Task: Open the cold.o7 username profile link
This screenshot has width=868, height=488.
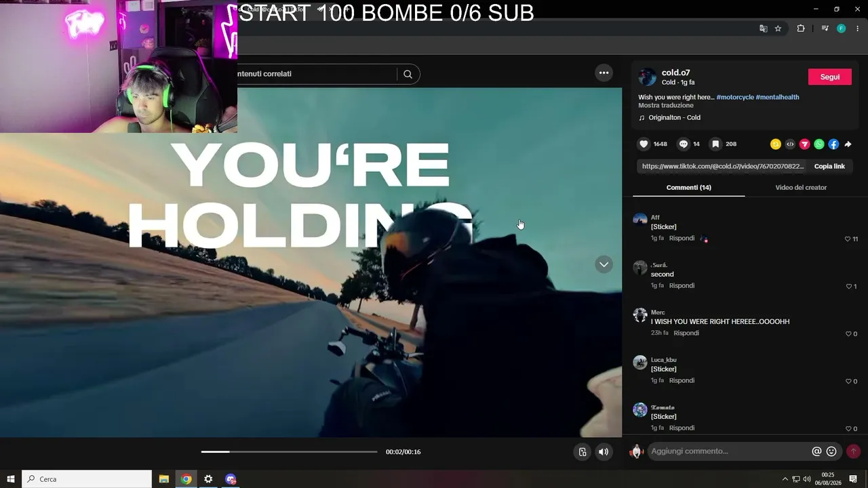Action: coord(675,73)
